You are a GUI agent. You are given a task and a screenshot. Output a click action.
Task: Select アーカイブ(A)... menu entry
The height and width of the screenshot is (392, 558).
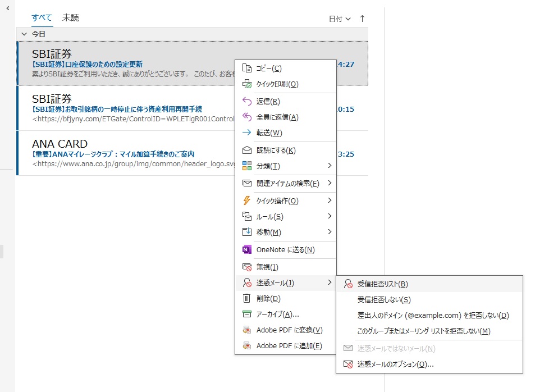tap(285, 314)
